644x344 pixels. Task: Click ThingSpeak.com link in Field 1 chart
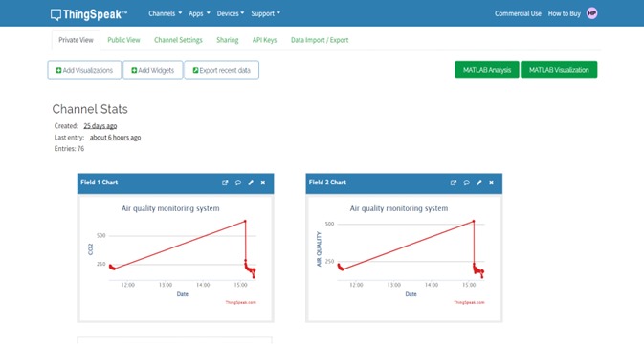pyautogui.click(x=241, y=302)
